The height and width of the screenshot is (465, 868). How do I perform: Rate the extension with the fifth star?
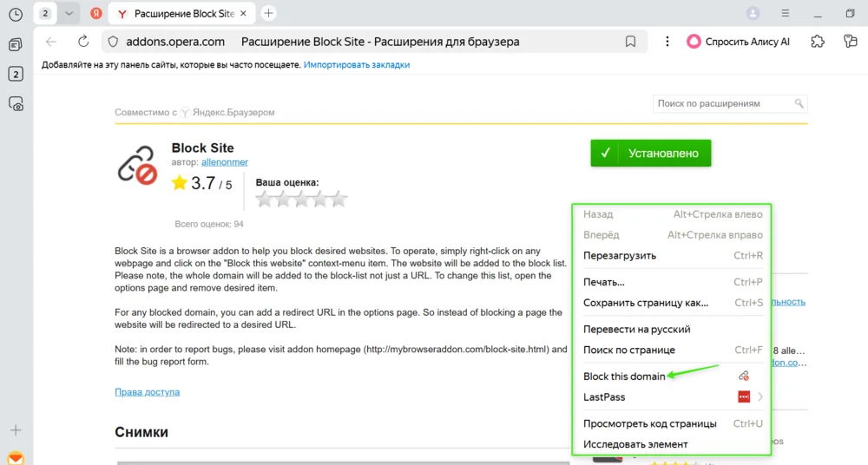pos(339,199)
